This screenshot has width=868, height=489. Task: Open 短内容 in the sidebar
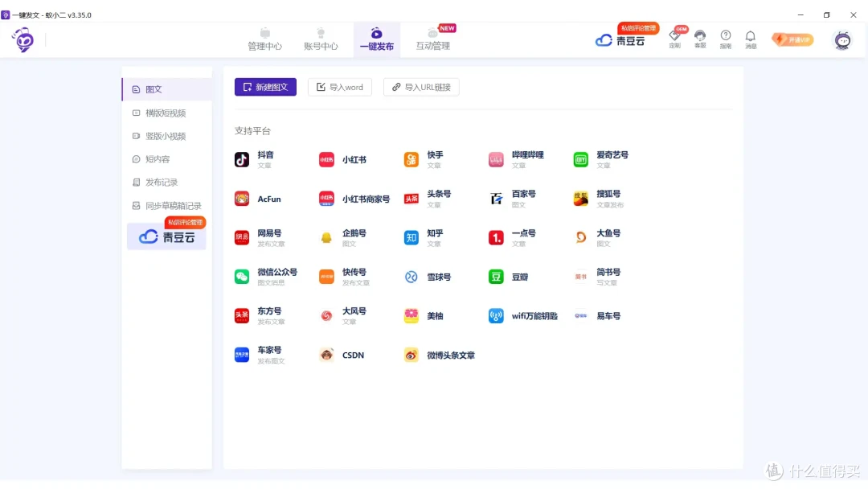tap(166, 159)
